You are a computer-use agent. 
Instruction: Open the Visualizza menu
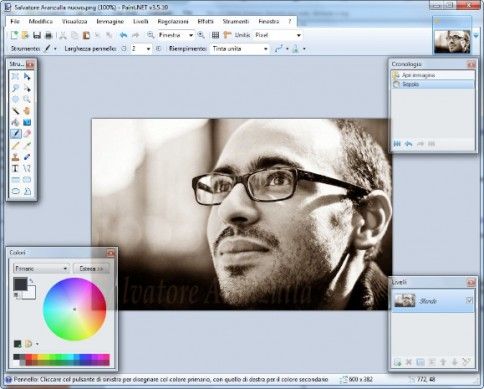74,21
